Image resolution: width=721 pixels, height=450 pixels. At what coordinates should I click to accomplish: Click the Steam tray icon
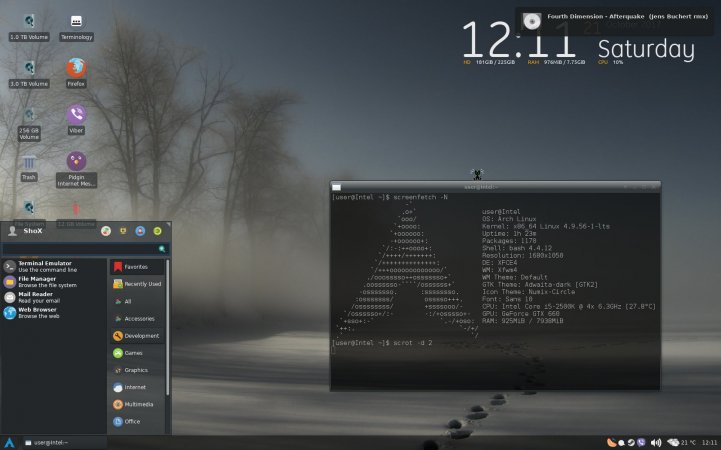(631, 443)
